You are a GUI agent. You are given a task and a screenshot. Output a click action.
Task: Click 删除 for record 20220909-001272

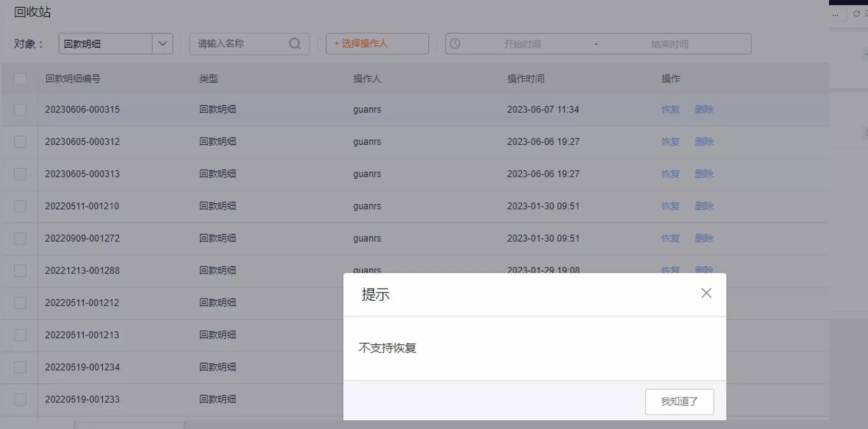tap(704, 238)
